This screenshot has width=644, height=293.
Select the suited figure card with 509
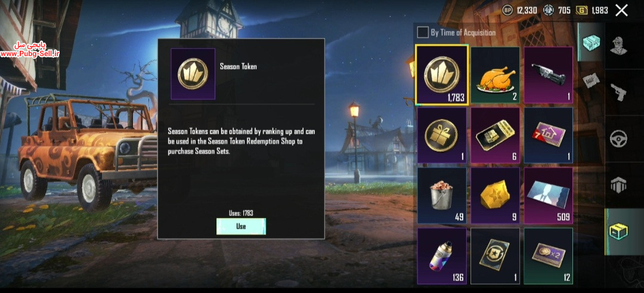(x=549, y=195)
